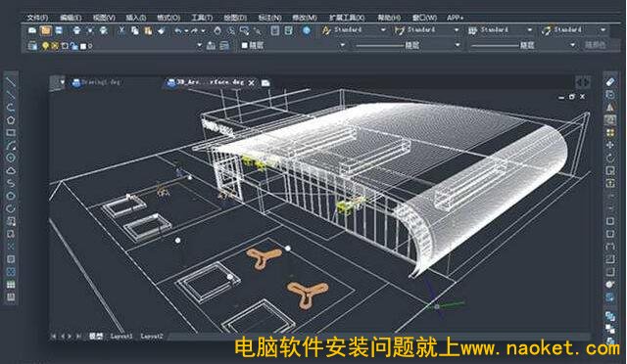627x364 pixels.
Task: Click the Cut scissors icon
Action: (x=121, y=30)
